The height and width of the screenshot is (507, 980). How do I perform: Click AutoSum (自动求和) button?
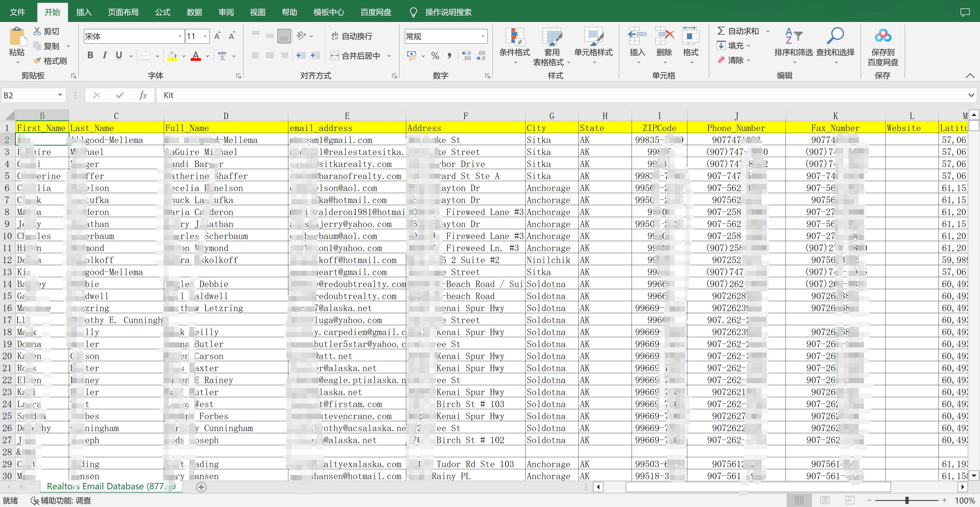point(738,31)
